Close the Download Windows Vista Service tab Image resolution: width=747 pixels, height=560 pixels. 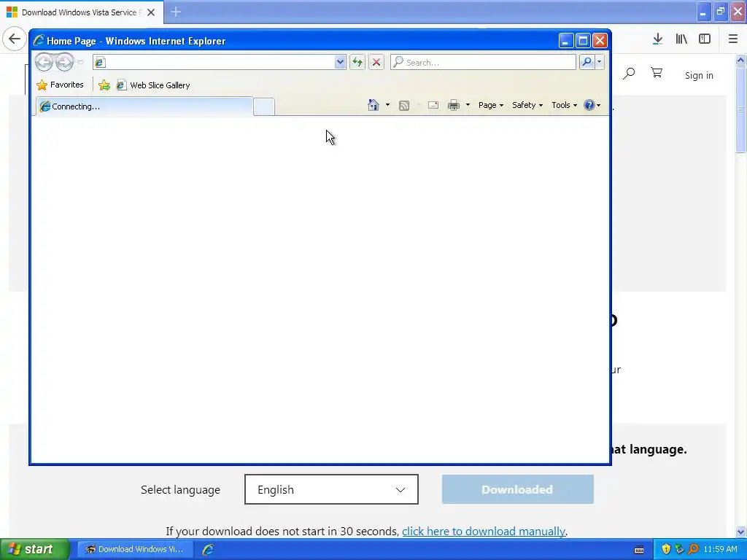pyautogui.click(x=151, y=12)
